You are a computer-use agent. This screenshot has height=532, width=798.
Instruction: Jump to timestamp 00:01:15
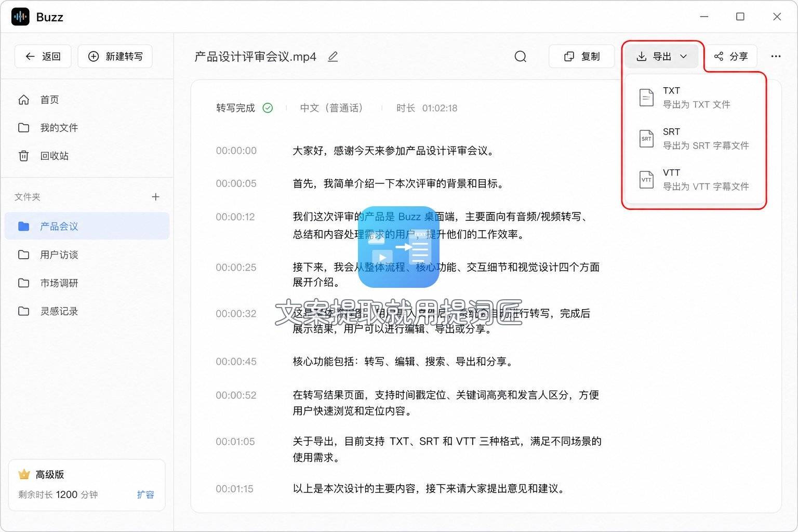tap(235, 489)
